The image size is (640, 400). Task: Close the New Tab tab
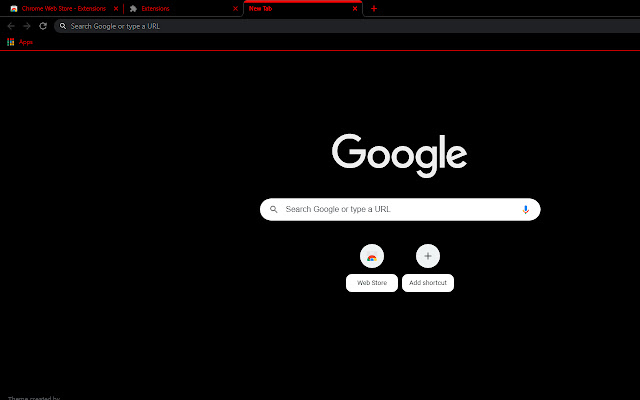click(355, 9)
